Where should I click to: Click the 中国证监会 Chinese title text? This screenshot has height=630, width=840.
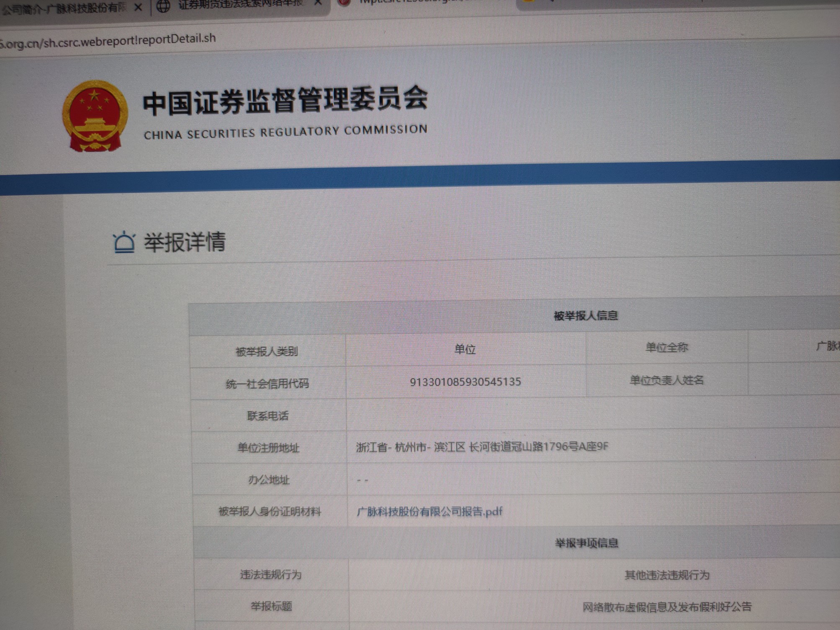(285, 101)
